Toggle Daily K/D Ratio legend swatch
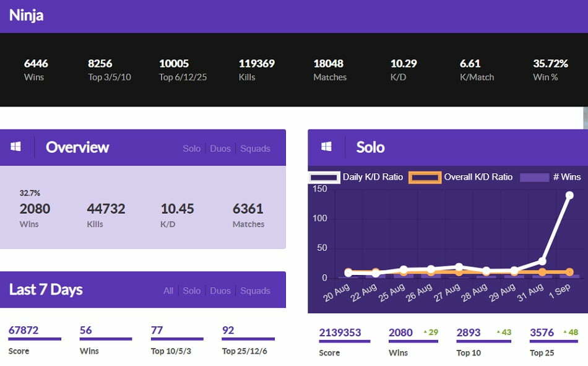 pos(325,177)
